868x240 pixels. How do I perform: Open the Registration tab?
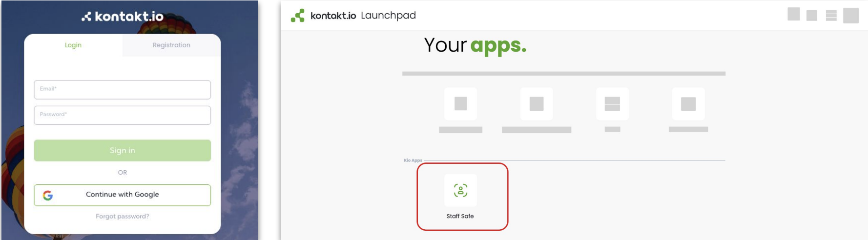171,45
